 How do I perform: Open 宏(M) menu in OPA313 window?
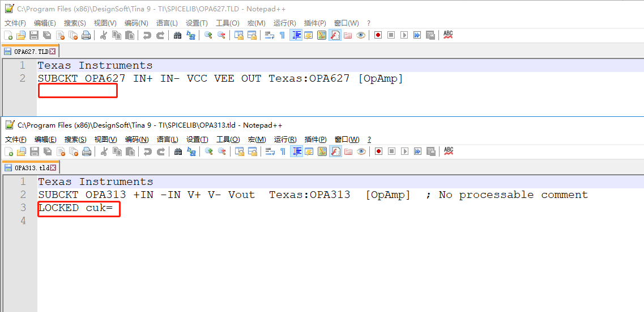[x=257, y=139]
